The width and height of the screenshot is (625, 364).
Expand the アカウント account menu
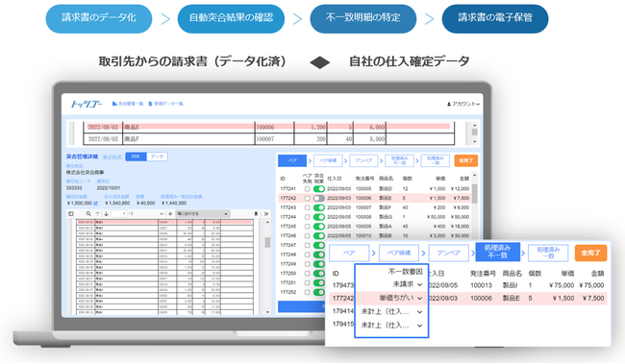(x=463, y=104)
